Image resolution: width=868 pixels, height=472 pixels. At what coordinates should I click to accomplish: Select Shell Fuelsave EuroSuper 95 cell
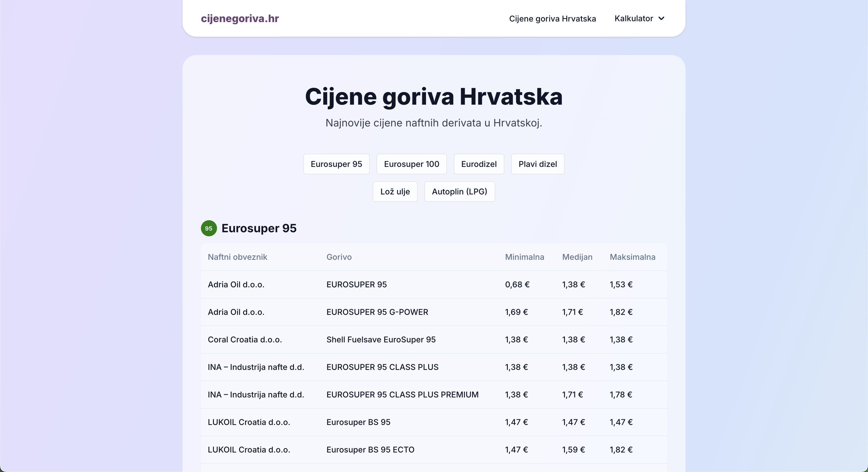(381, 339)
